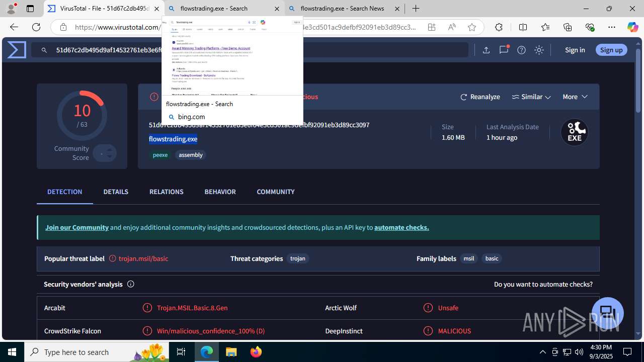Click the Reanalyze button
Image resolution: width=644 pixels, height=362 pixels.
480,97
